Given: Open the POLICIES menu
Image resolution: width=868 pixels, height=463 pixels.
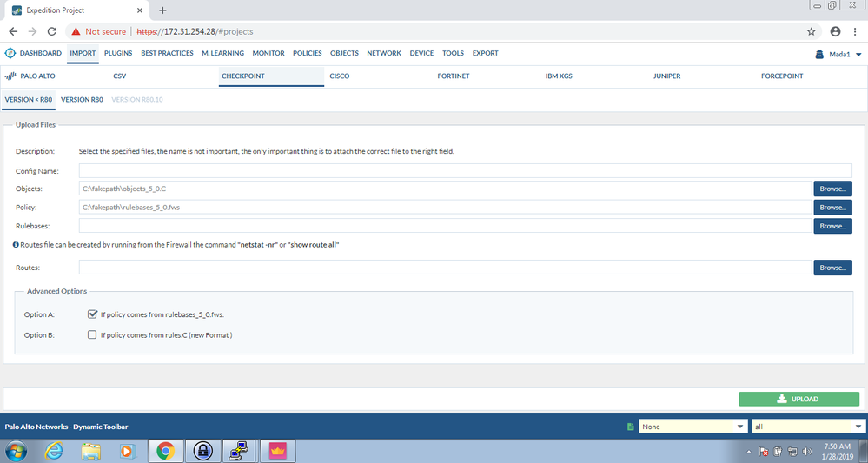Looking at the screenshot, I should click(x=308, y=53).
